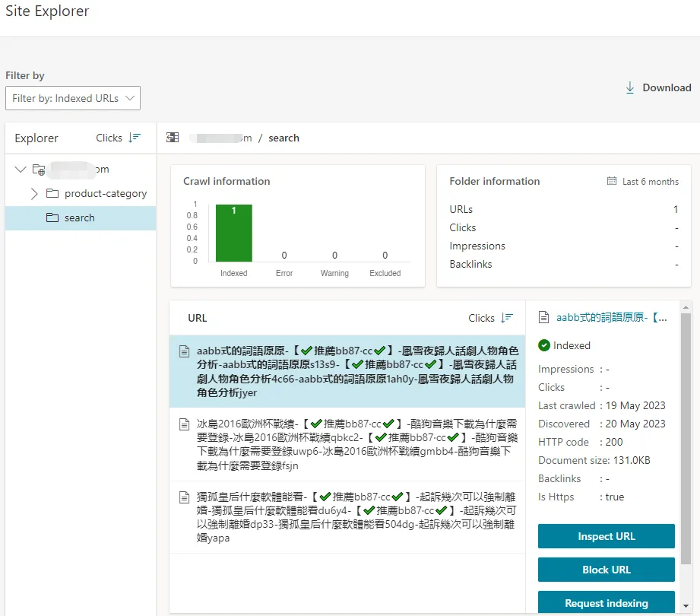This screenshot has height=616, width=700.
Task: Select the URL row starting with 冰島2016
Action: pyautogui.click(x=350, y=444)
